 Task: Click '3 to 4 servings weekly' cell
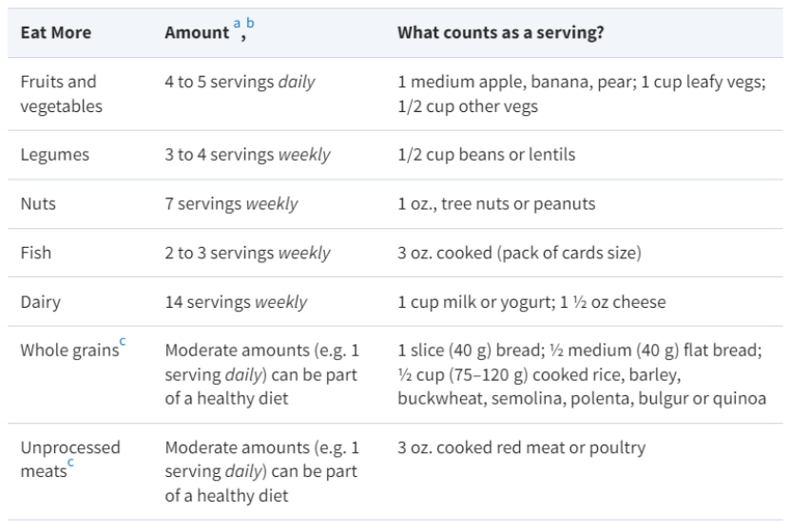(247, 154)
